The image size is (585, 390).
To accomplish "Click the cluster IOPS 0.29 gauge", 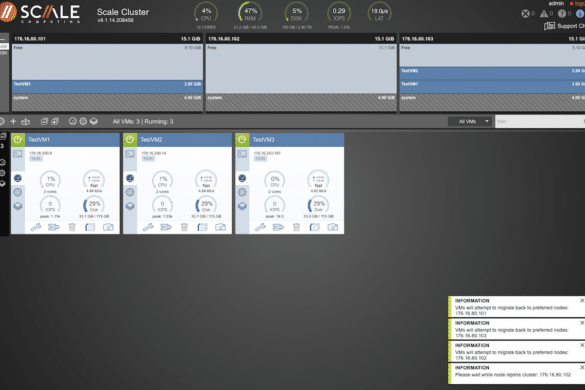I will pos(339,14).
